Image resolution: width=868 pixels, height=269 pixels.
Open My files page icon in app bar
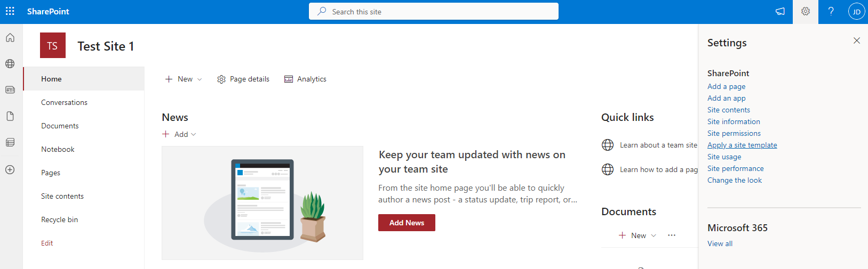pos(10,116)
